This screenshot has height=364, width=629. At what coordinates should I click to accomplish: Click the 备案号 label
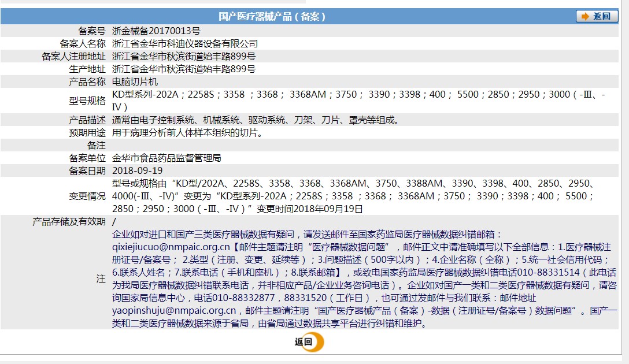coord(92,31)
